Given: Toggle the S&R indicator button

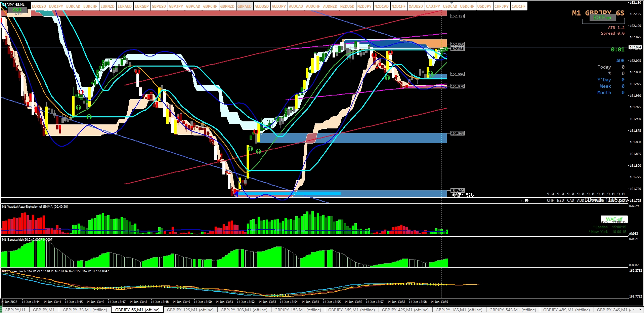Looking at the screenshot, I should [17, 10].
